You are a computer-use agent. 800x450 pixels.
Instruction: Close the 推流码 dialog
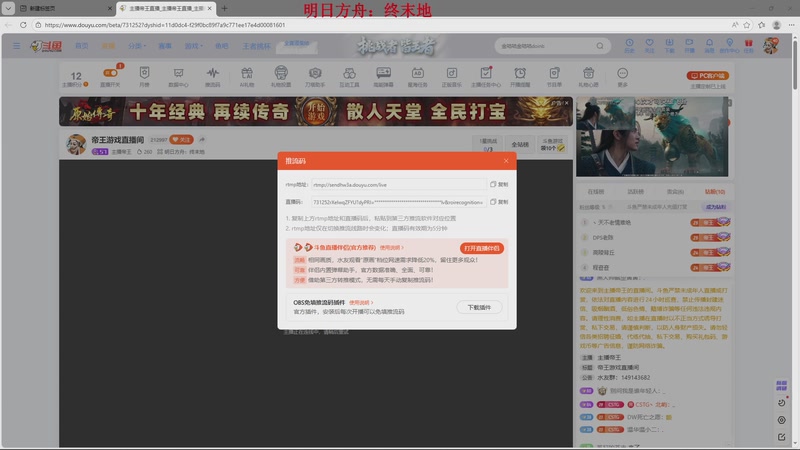[506, 161]
